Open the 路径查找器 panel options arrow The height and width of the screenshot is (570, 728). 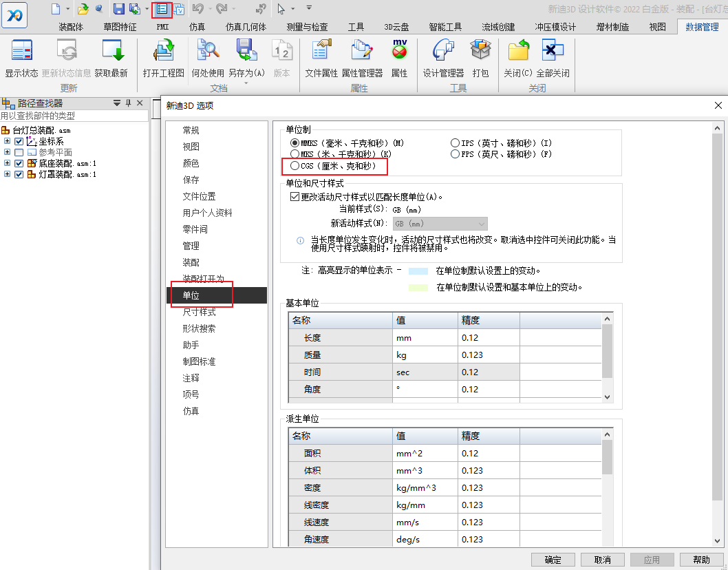point(117,103)
